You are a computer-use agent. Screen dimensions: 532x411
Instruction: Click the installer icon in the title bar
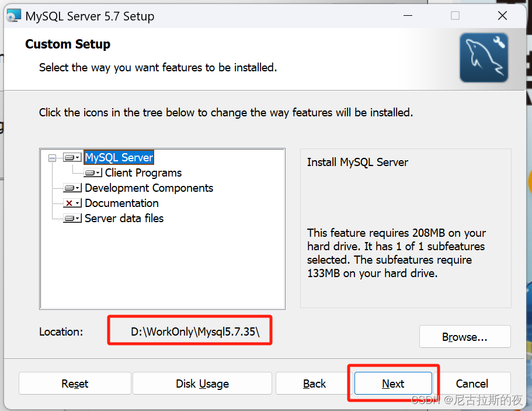[13, 15]
